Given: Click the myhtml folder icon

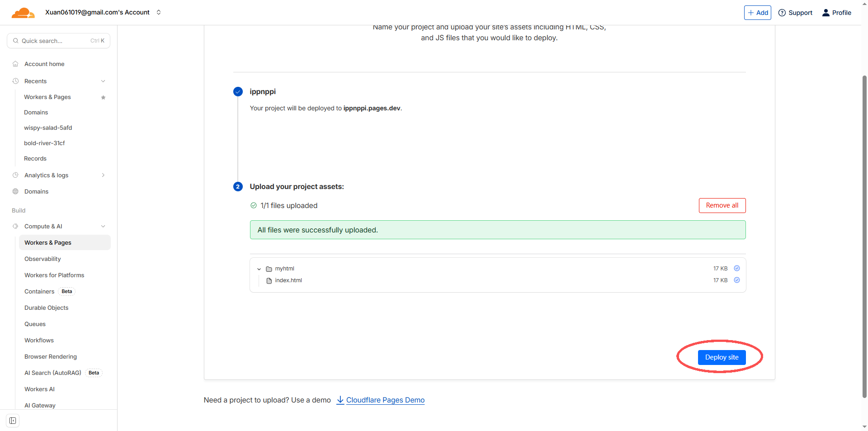Looking at the screenshot, I should click(x=269, y=269).
